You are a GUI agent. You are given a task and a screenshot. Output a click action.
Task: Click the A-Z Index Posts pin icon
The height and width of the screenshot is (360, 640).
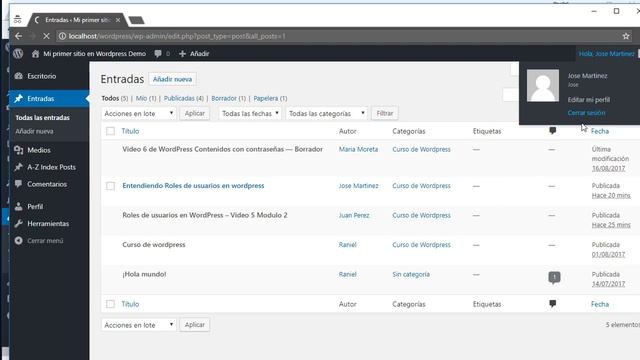coord(19,167)
